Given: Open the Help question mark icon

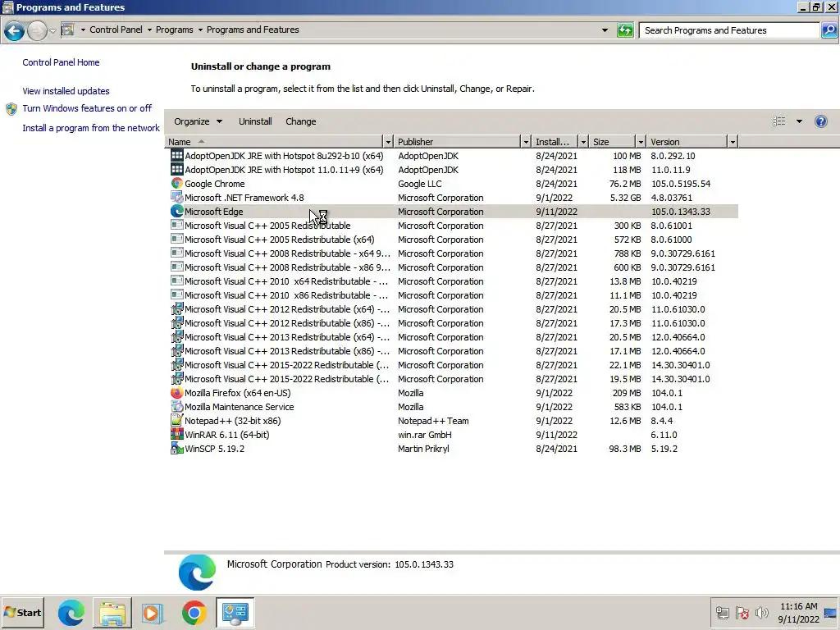Looking at the screenshot, I should (820, 121).
